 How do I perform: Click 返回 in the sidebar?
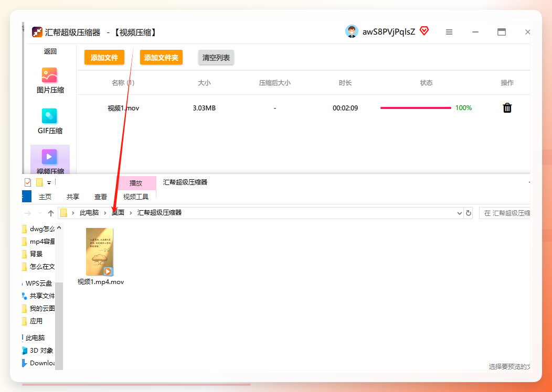(50, 51)
